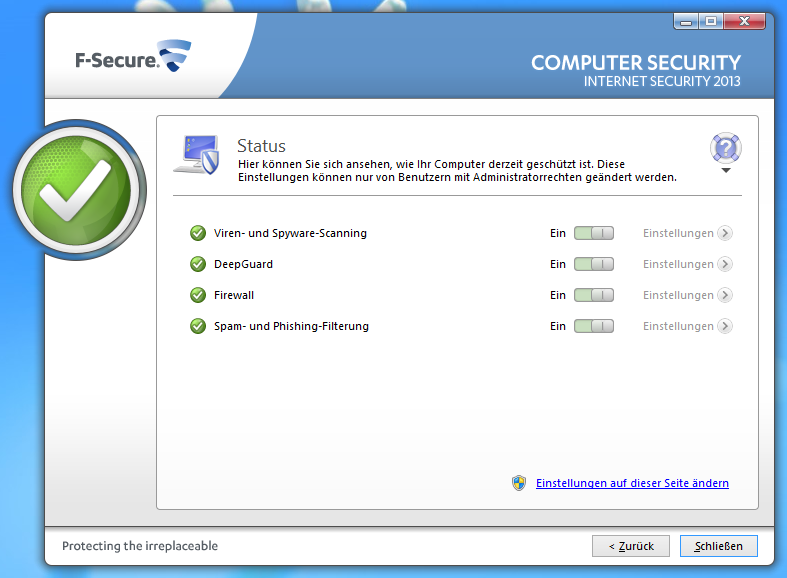
Task: Click the large green protection checkmark
Action: pyautogui.click(x=78, y=190)
